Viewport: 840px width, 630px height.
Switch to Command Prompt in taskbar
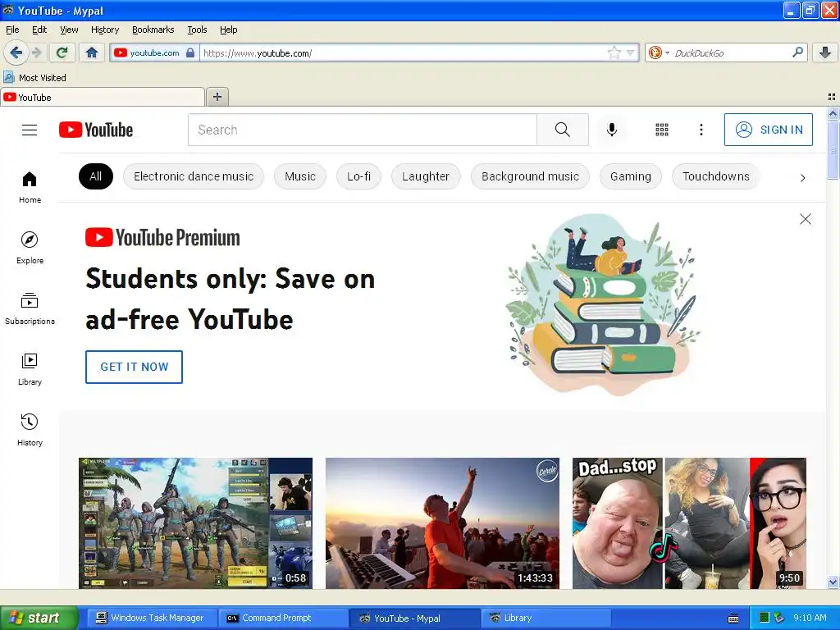point(284,618)
